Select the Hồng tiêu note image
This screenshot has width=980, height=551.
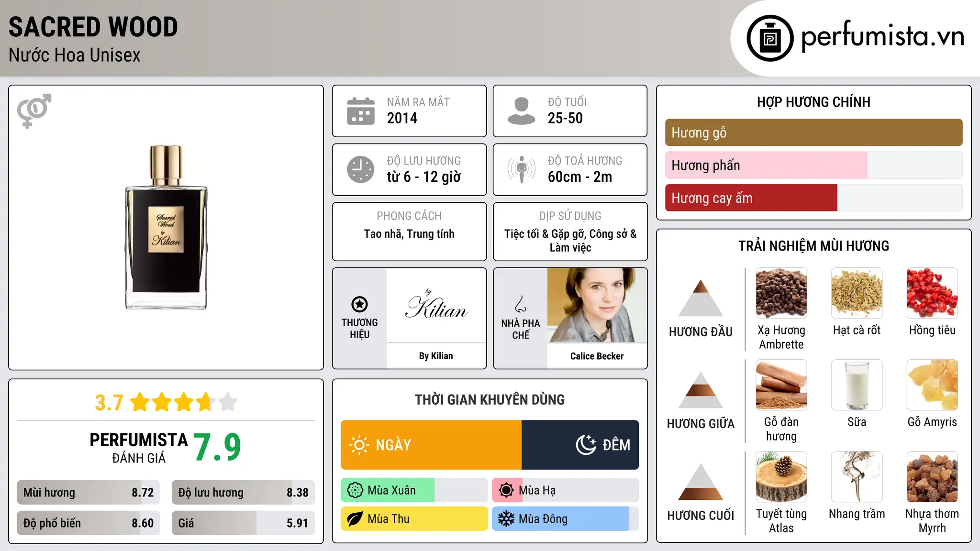click(x=932, y=293)
